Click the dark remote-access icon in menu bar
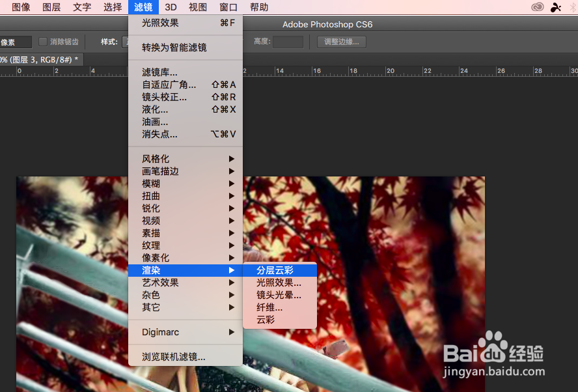The height and width of the screenshot is (392, 578). click(555, 7)
